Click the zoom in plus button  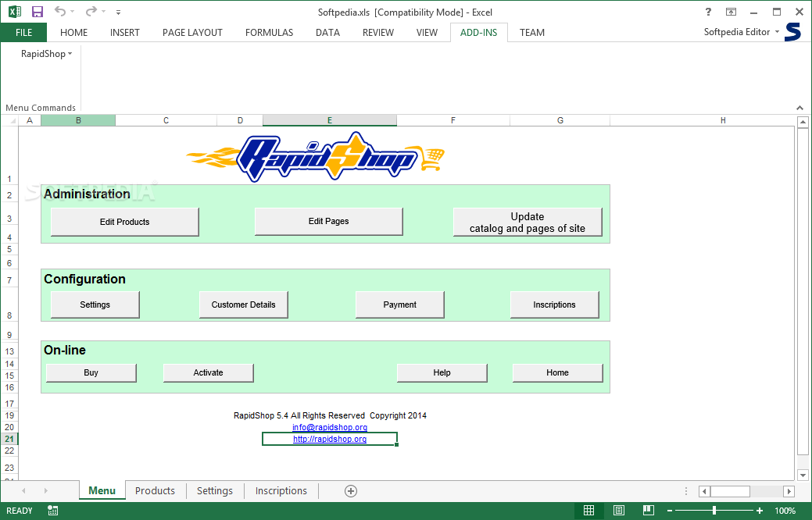click(760, 511)
